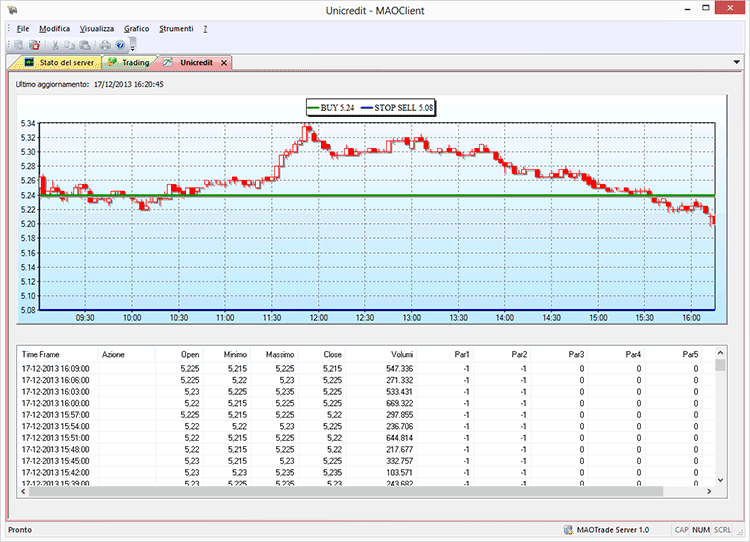The height and width of the screenshot is (542, 750).
Task: Click the BUY 5.24 legend entry
Action: 331,108
